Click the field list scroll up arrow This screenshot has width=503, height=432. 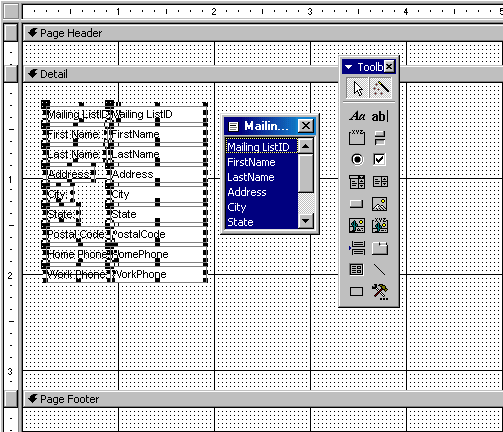pyautogui.click(x=306, y=146)
